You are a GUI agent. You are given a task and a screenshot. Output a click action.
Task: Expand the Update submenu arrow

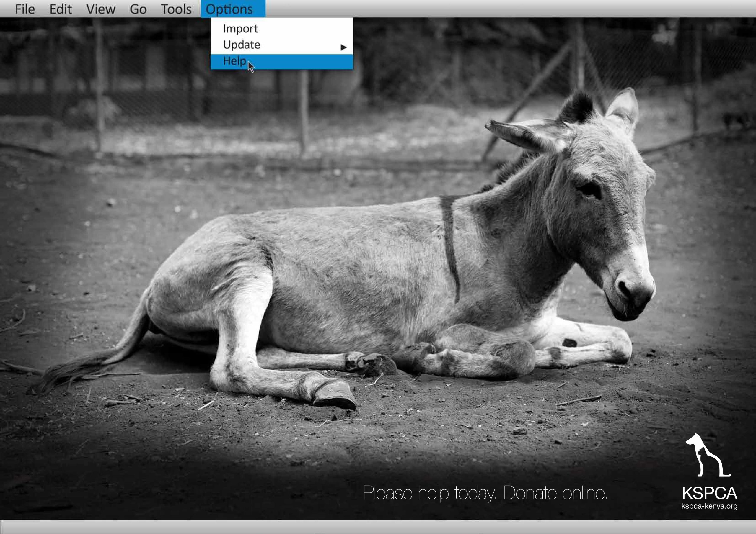pos(343,47)
